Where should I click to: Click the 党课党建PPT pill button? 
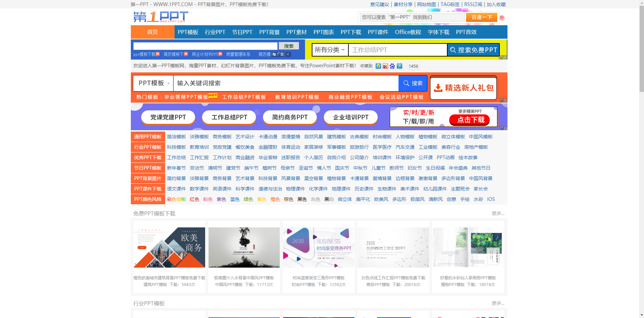coord(168,117)
